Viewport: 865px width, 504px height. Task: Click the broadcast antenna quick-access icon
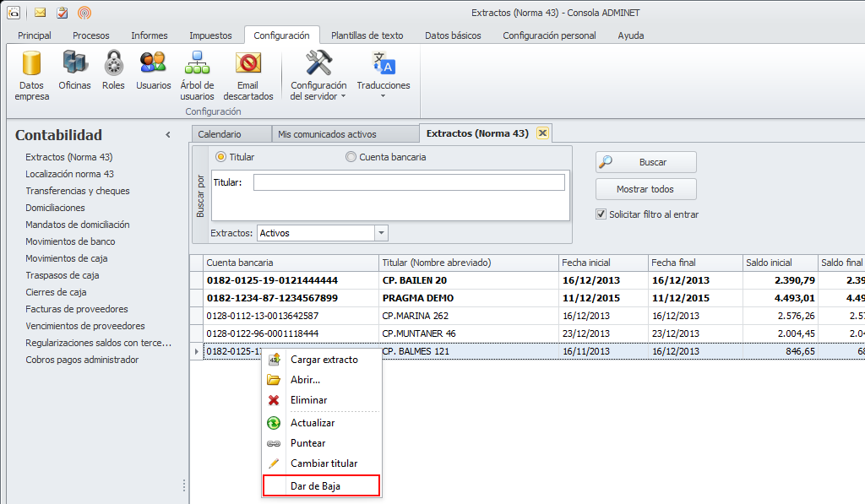tap(84, 13)
